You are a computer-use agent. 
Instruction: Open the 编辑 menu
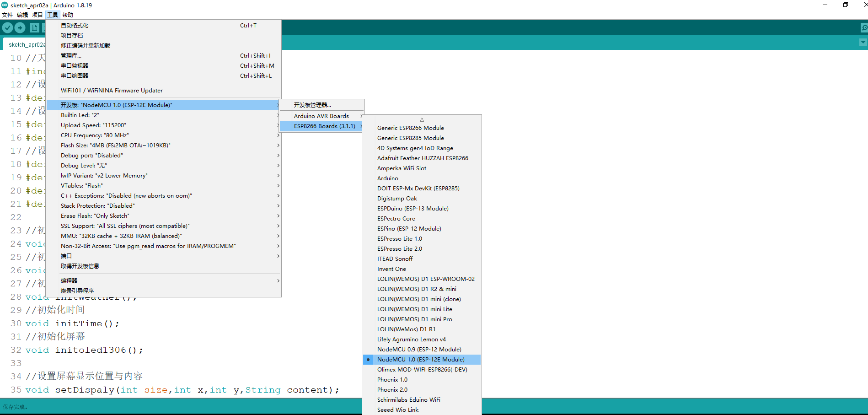[22, 15]
